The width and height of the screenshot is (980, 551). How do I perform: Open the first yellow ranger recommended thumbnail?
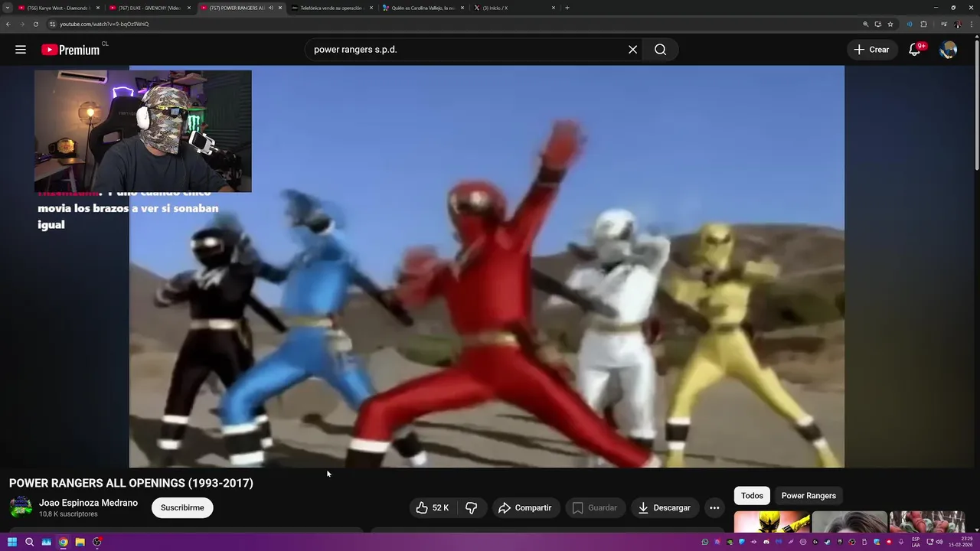(772, 521)
